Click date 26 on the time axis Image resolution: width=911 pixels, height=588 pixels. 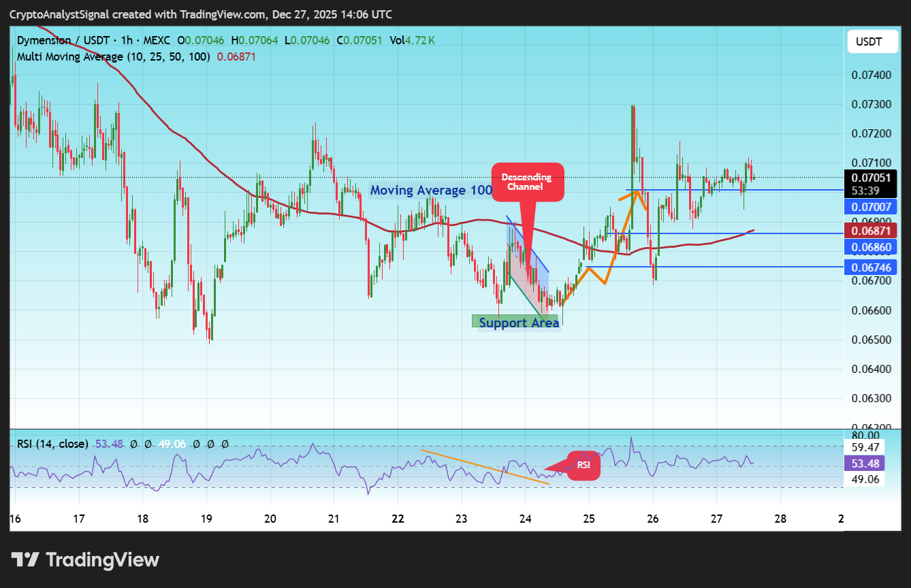pyautogui.click(x=652, y=519)
